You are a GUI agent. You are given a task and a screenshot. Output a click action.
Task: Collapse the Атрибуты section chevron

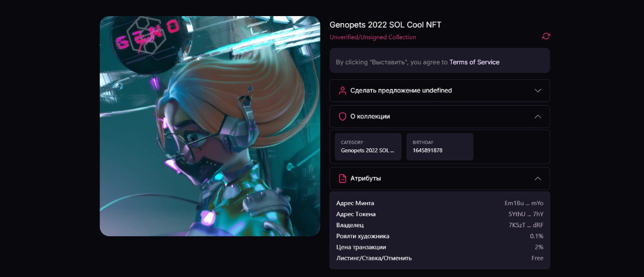coord(538,178)
